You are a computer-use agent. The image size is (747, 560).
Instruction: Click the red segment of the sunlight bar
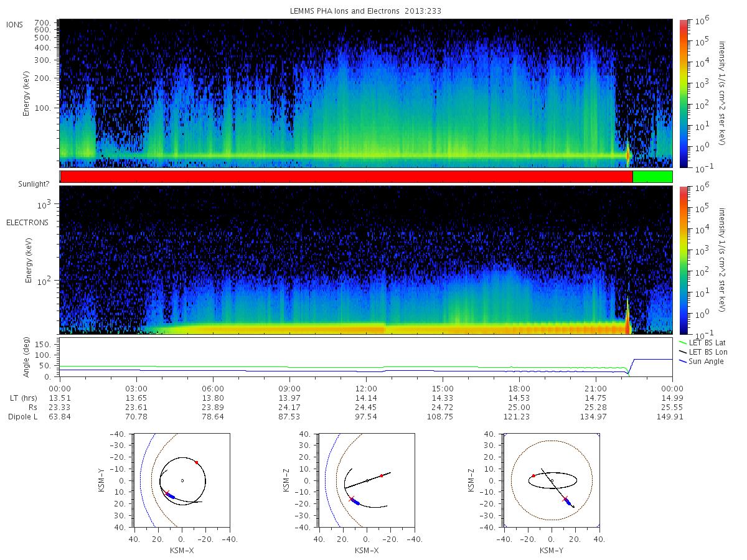pos(346,177)
